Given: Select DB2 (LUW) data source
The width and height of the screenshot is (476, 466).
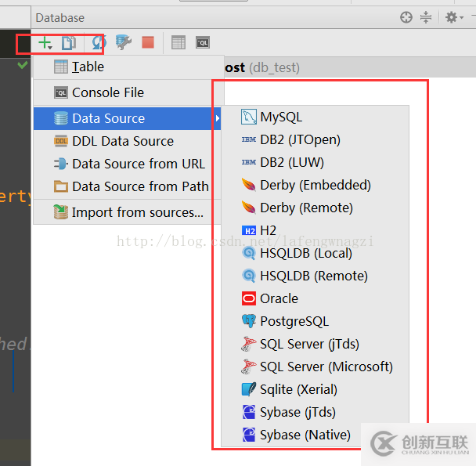Looking at the screenshot, I should coord(315,163).
